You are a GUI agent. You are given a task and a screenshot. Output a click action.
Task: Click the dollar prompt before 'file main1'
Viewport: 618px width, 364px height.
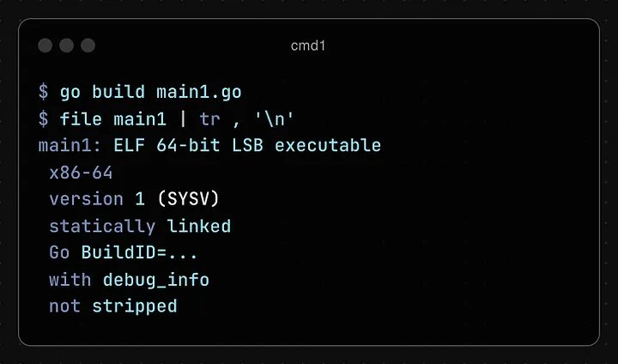click(x=44, y=118)
